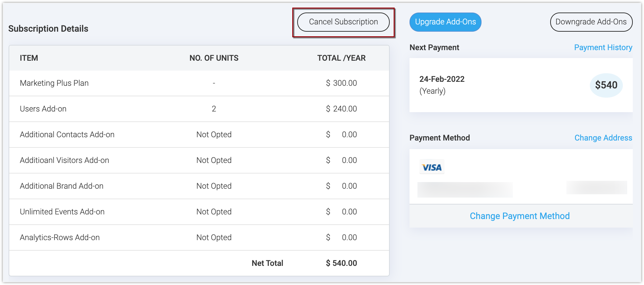This screenshot has height=285, width=644.
Task: Open Change Payment Method link
Action: click(x=519, y=216)
